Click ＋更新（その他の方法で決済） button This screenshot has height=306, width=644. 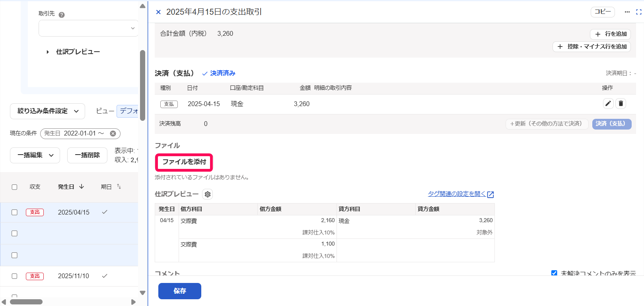point(547,124)
